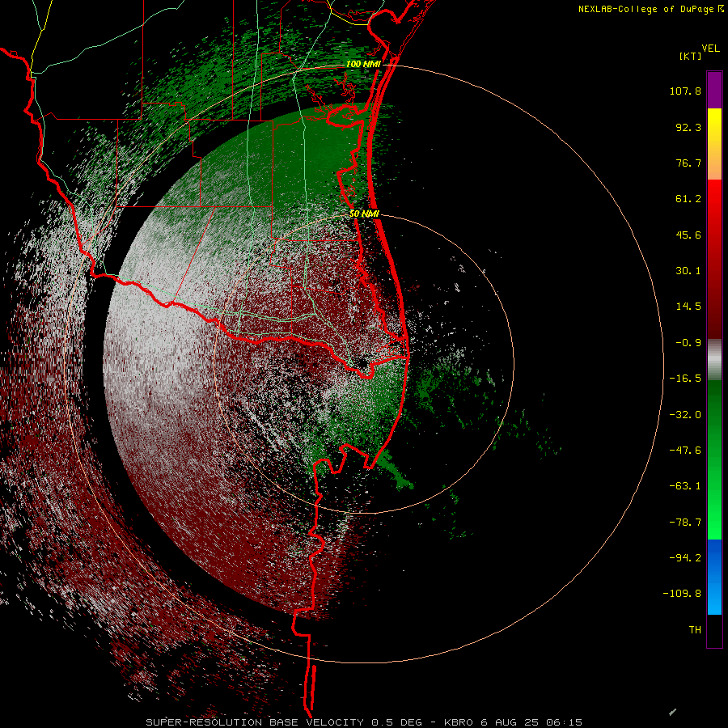Click the 14.5 velocity scale value

(x=688, y=307)
